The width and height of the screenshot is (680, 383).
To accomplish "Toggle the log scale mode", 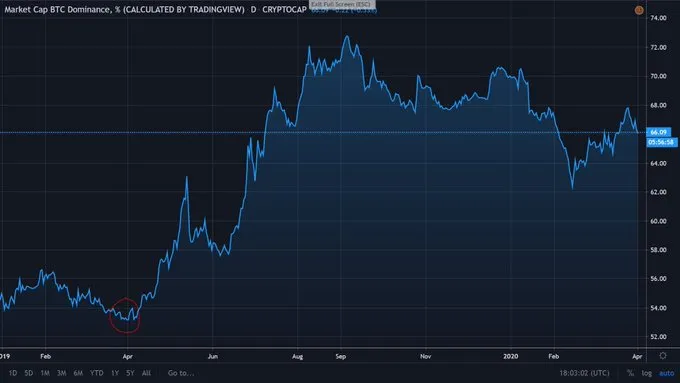I will (647, 373).
